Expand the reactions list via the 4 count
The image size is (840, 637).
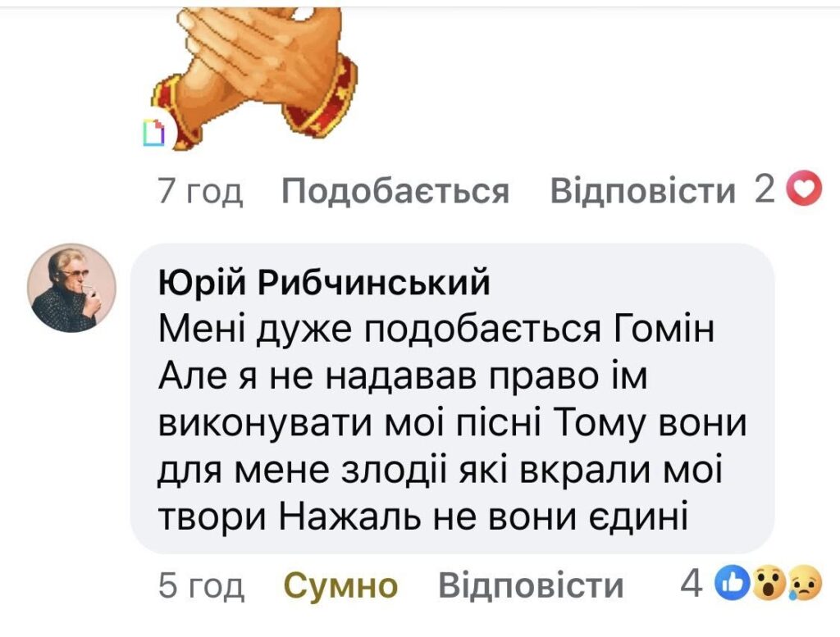[x=692, y=584]
